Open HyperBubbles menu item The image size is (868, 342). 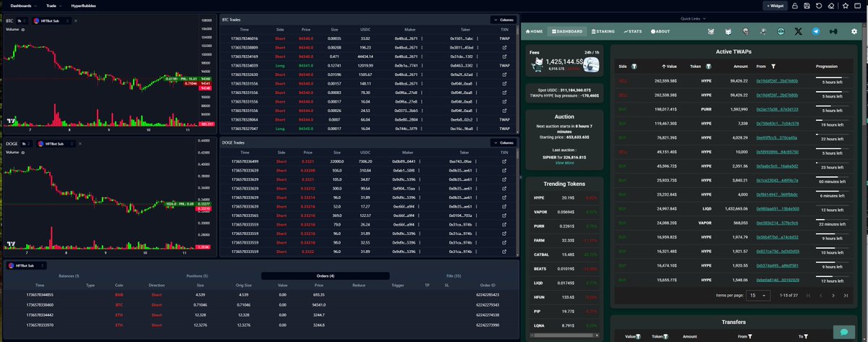click(84, 5)
